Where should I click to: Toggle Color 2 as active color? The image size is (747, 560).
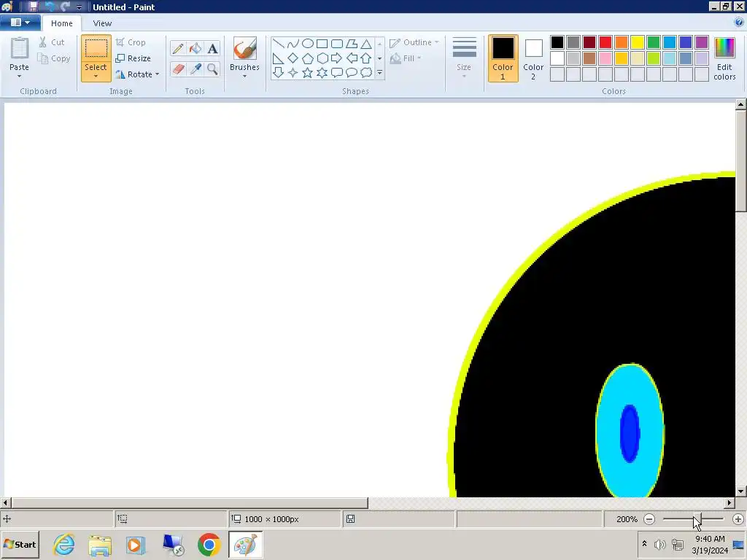(533, 58)
